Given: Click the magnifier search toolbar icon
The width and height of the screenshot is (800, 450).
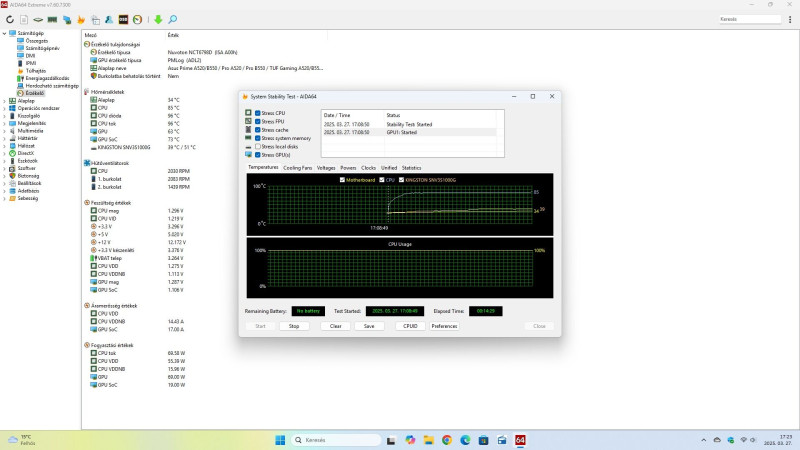Looking at the screenshot, I should click(173, 19).
